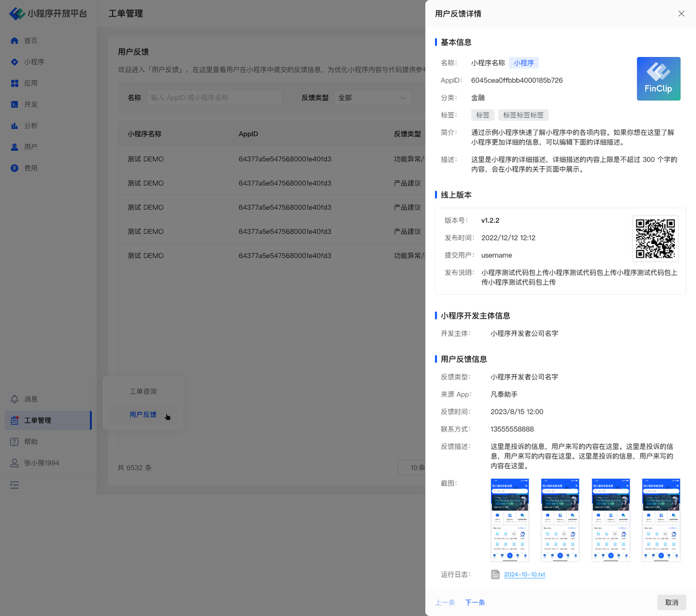
Task: Type in the 名称 search input field
Action: pos(215,98)
